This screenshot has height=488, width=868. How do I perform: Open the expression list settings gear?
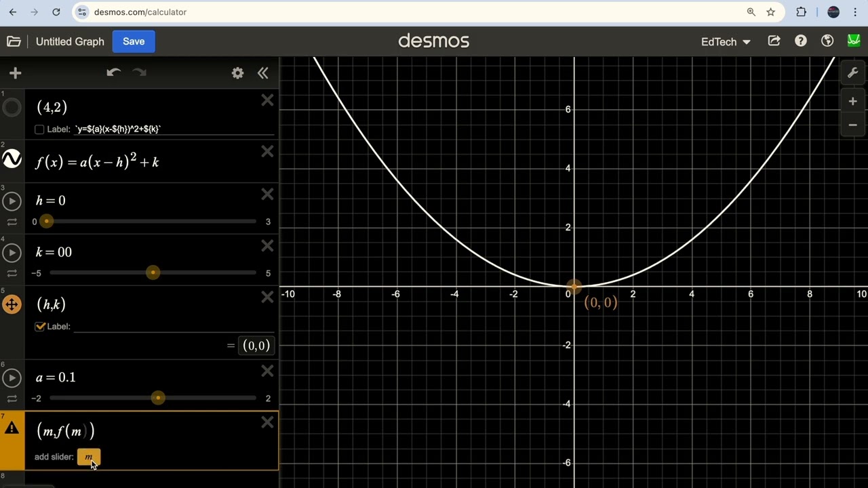pos(237,73)
